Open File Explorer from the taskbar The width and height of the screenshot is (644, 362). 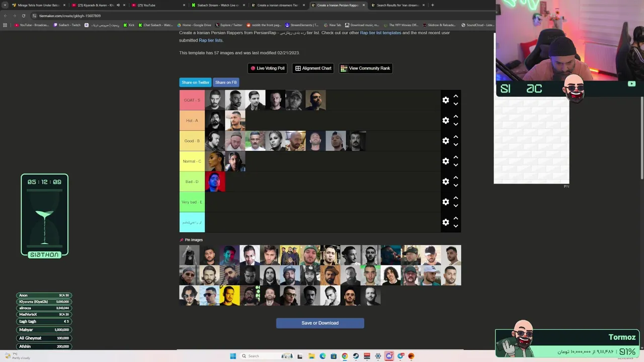pyautogui.click(x=311, y=356)
